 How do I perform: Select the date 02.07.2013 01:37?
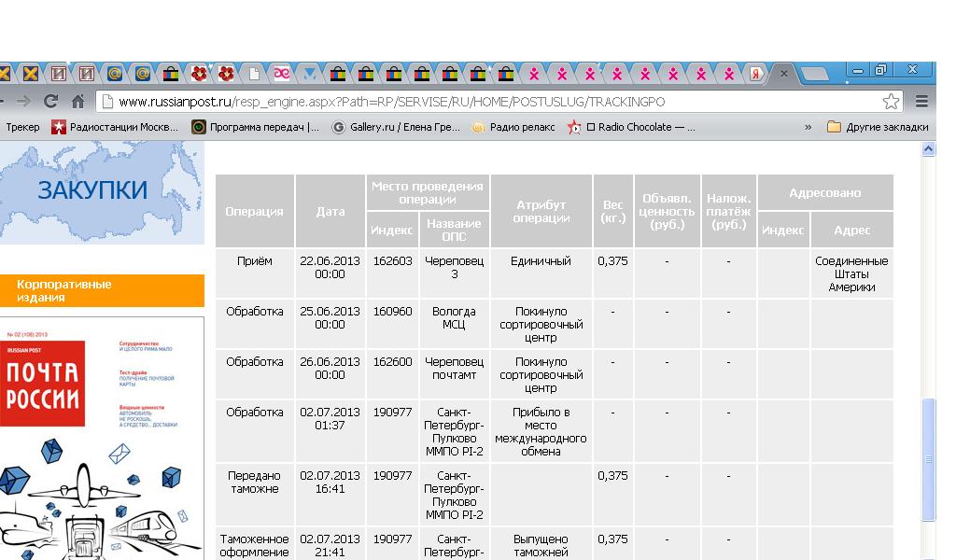click(x=330, y=431)
